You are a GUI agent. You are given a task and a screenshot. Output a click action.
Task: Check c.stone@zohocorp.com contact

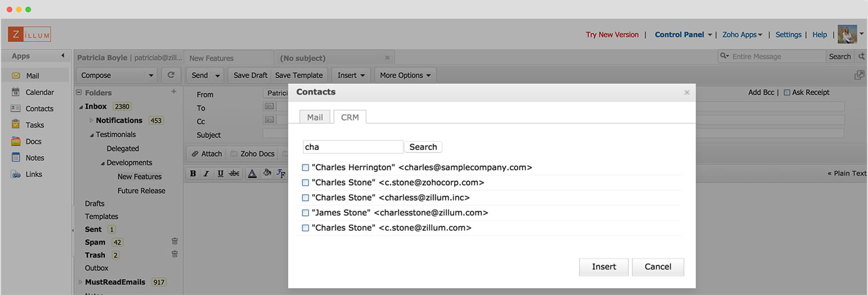[305, 182]
